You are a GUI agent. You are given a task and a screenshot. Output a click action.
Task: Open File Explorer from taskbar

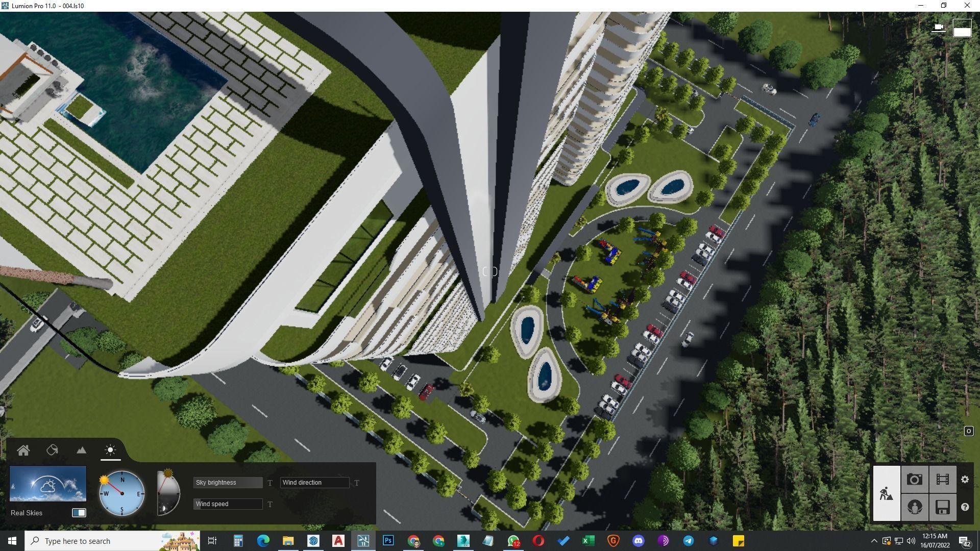(x=288, y=541)
